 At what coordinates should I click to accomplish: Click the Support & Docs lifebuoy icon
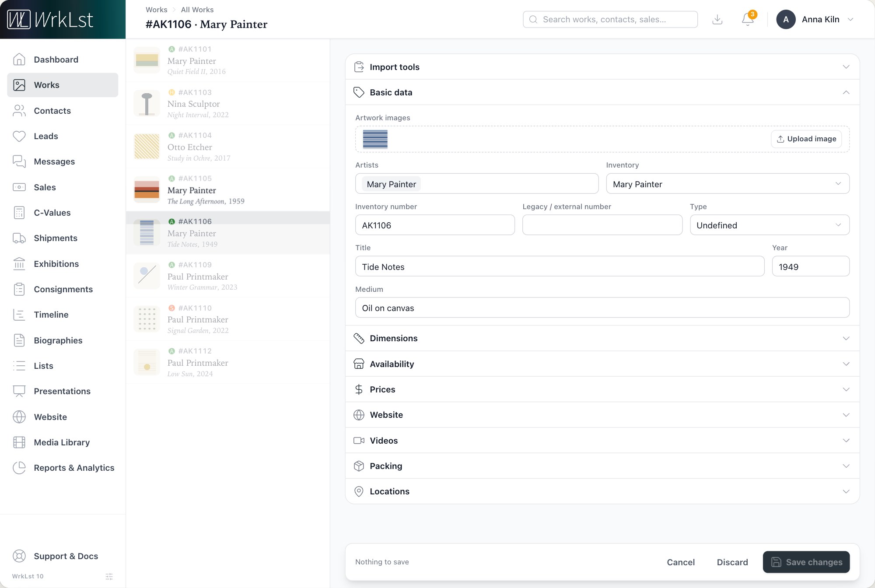[19, 556]
